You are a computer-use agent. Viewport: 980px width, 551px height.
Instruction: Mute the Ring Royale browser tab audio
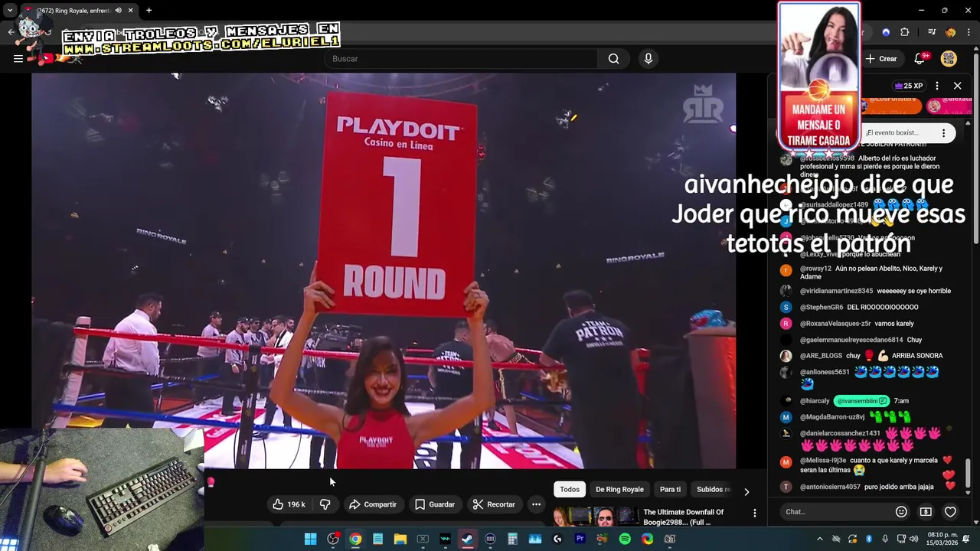click(118, 11)
